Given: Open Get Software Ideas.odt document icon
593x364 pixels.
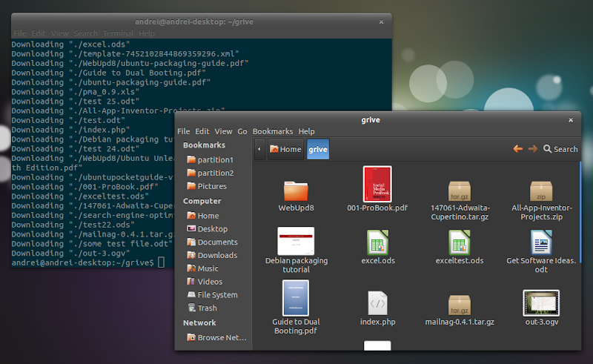Looking at the screenshot, I should [541, 242].
